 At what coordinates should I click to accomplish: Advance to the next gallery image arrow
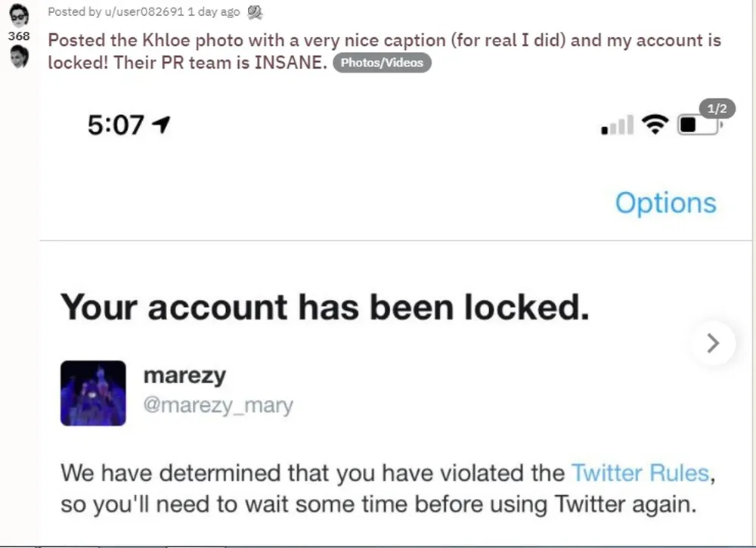tap(712, 344)
